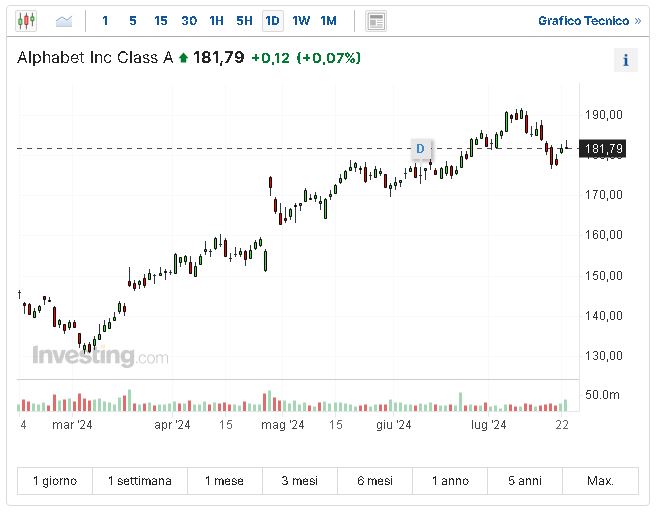Select the 1W weekly interval
Image resolution: width=659 pixels, height=514 pixels.
tap(301, 21)
